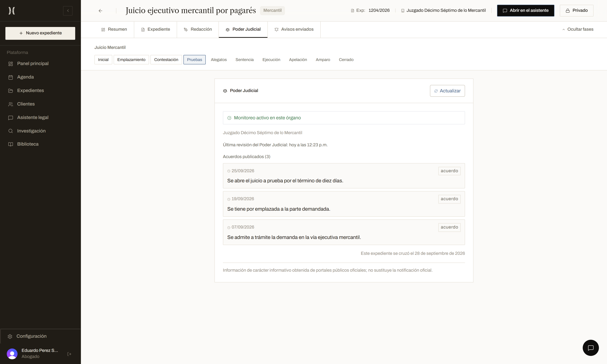Click the clock icon next to 25/09/2026
This screenshot has width=607, height=364.
coord(229,171)
